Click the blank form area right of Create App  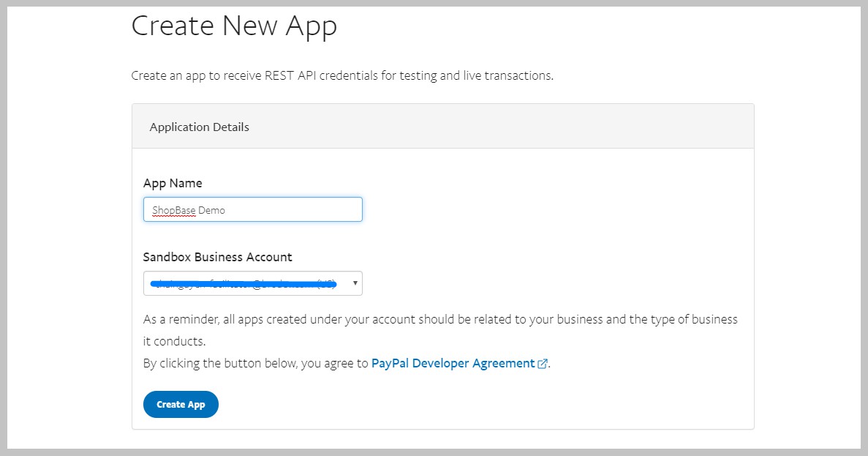[475, 404]
